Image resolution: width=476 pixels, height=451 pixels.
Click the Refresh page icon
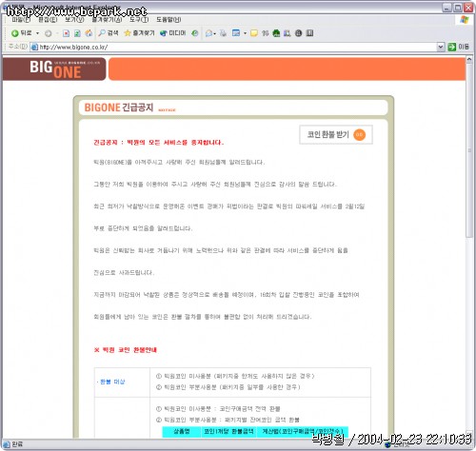77,33
